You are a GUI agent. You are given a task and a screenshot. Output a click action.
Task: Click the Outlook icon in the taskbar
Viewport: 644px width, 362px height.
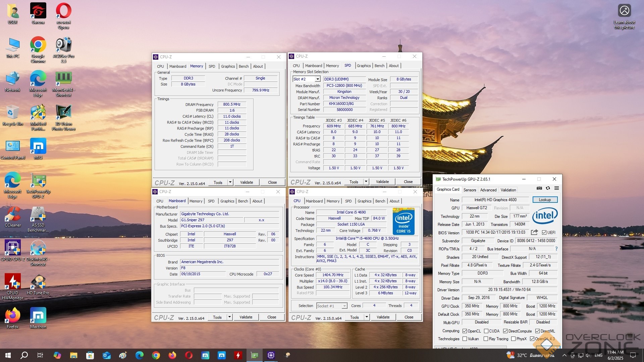(106, 355)
